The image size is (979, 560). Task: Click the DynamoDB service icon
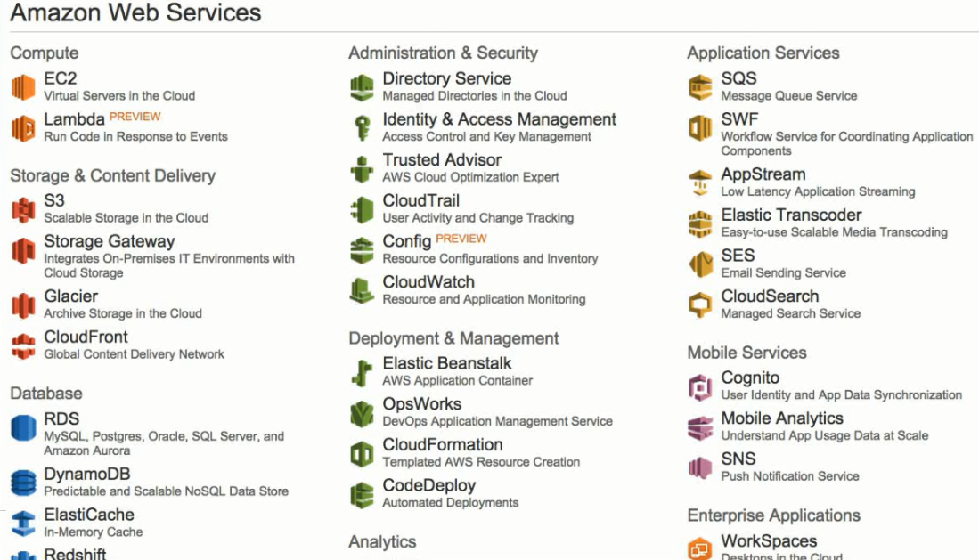coord(23,483)
